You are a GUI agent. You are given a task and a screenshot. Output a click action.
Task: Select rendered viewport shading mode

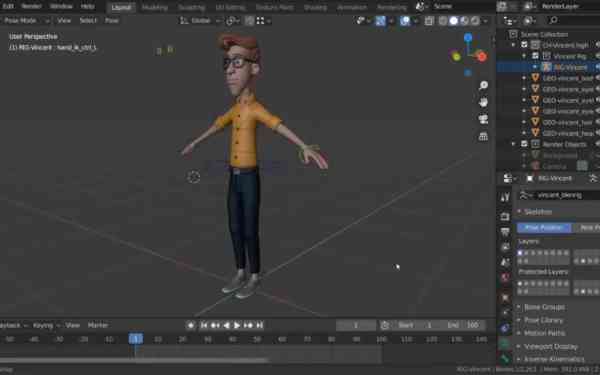click(474, 21)
